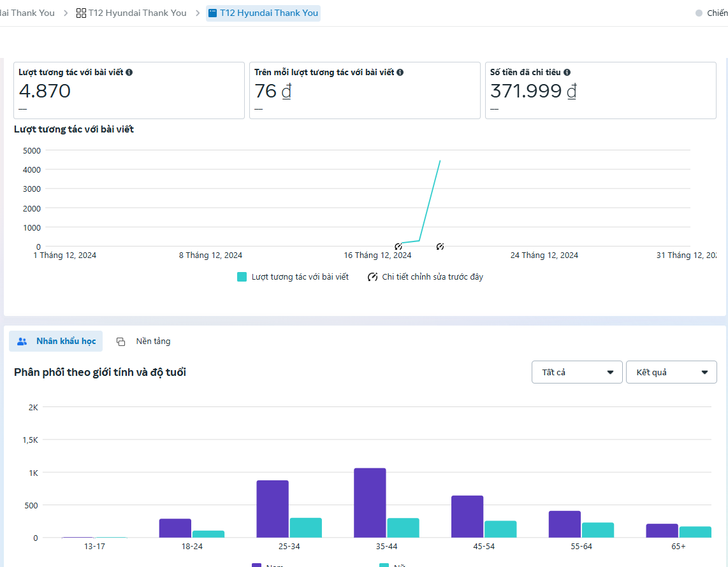Click the ad set grid icon in breadcrumb
Image resolution: width=728 pixels, height=567 pixels.
pos(81,13)
